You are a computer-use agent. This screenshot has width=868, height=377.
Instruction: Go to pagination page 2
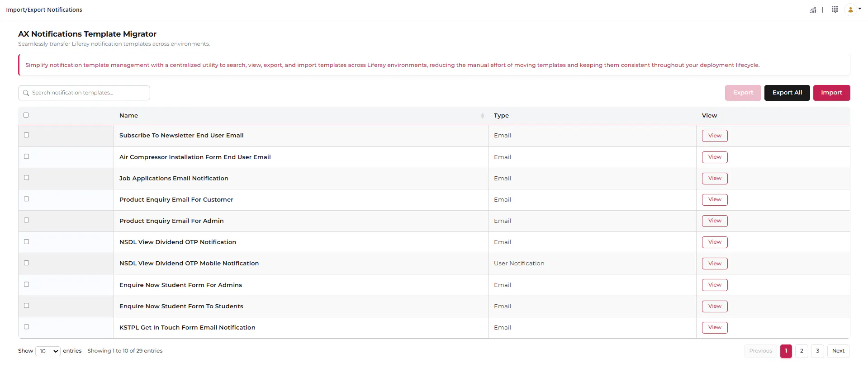click(802, 351)
